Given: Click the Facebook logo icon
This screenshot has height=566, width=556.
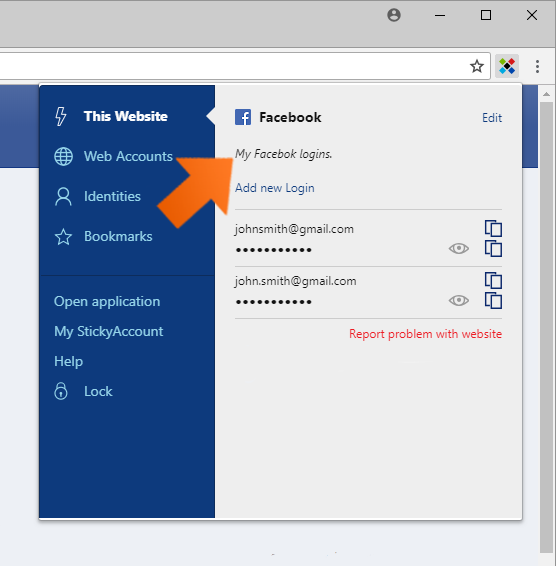Looking at the screenshot, I should pos(243,117).
